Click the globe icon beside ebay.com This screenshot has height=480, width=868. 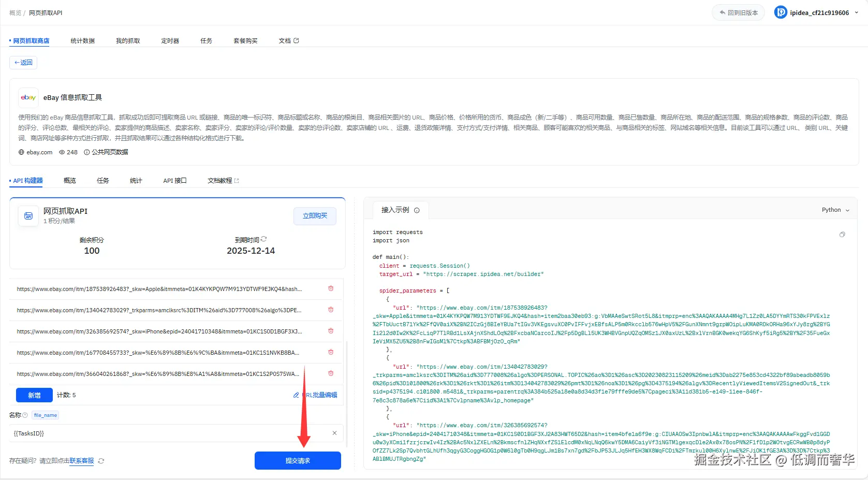tap(21, 152)
